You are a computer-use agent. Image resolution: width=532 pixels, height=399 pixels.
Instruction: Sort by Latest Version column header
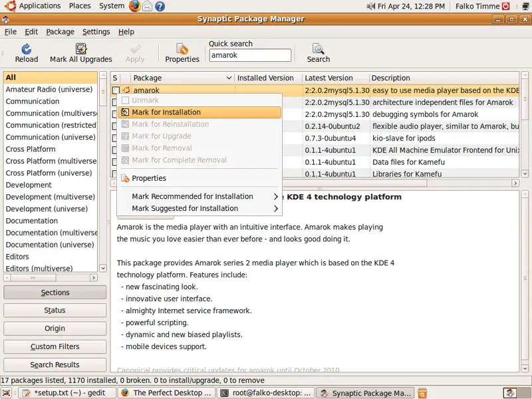pos(335,78)
